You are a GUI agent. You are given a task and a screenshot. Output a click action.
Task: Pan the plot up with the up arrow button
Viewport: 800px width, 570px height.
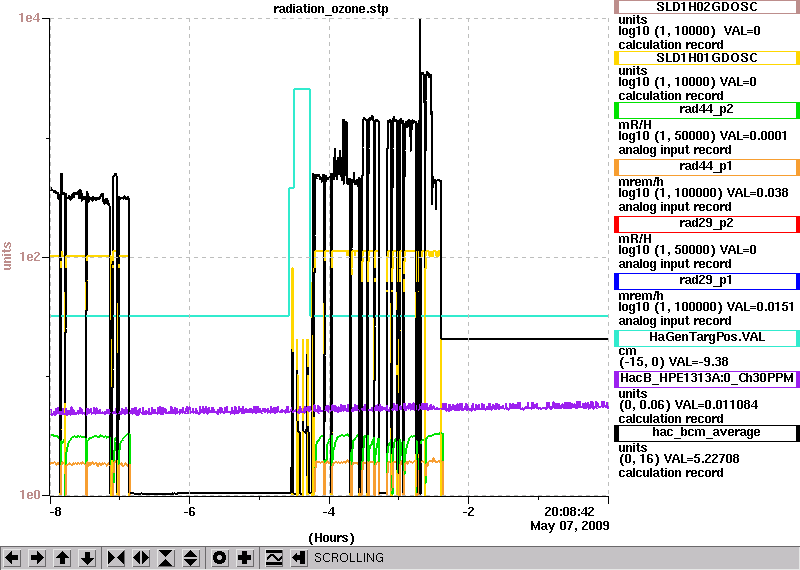[63, 558]
